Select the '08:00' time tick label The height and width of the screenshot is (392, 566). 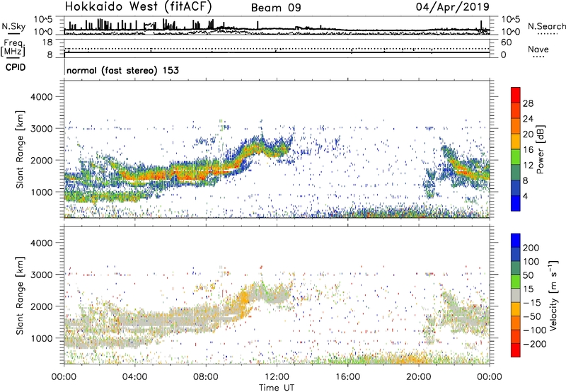pyautogui.click(x=206, y=377)
